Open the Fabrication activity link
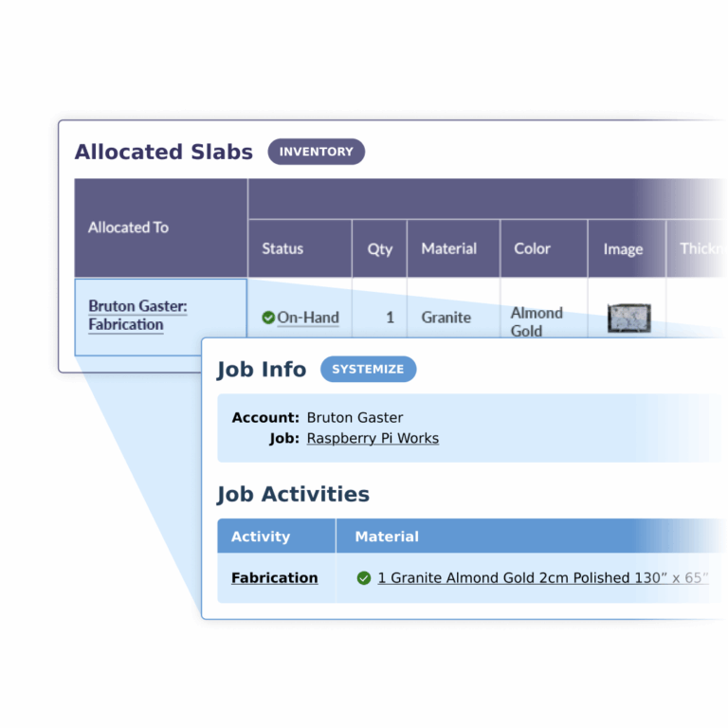Screen dimensions: 728x728 click(274, 578)
